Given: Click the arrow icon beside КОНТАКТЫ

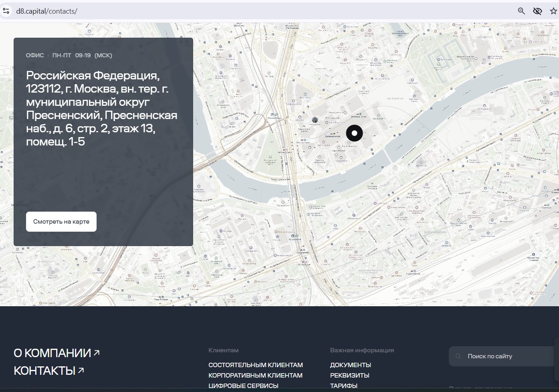Looking at the screenshot, I should tap(81, 370).
